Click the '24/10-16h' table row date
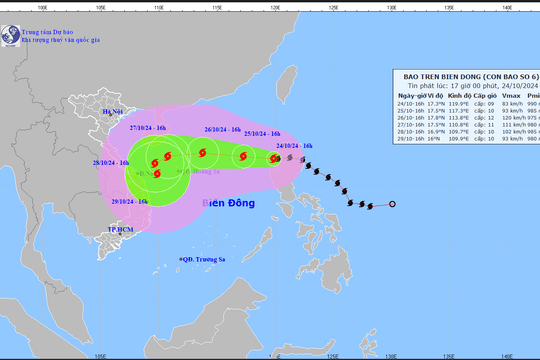540x360 pixels. coord(411,104)
